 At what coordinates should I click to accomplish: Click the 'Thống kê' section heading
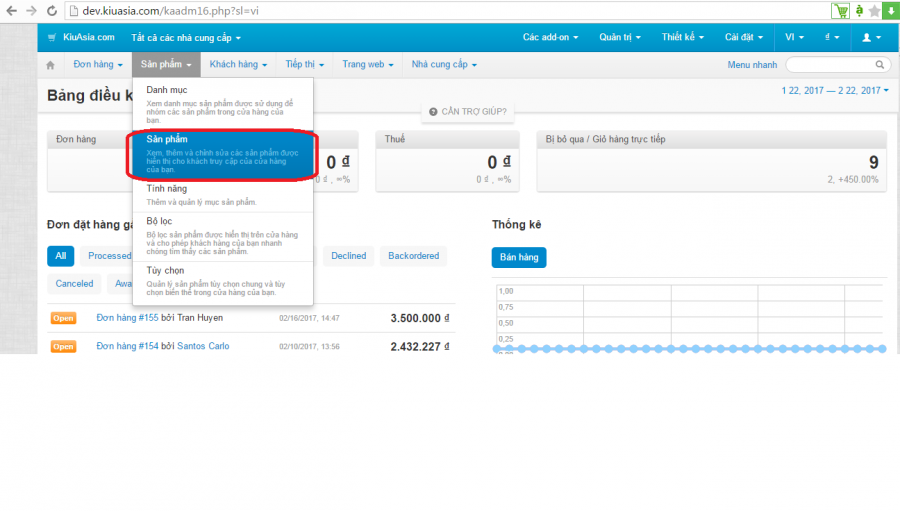click(x=517, y=224)
